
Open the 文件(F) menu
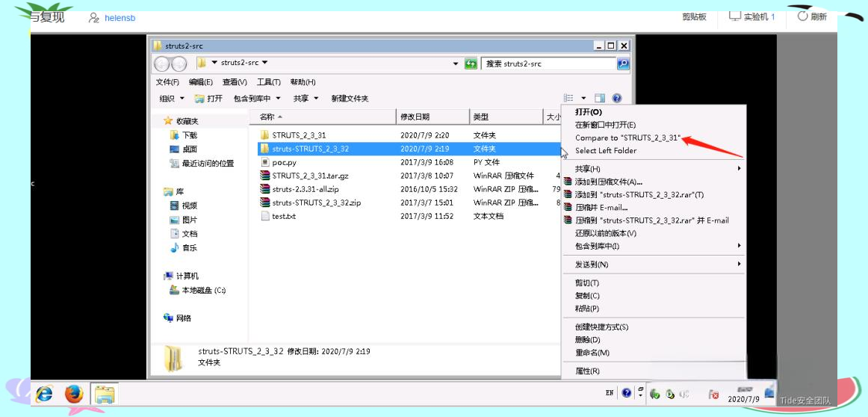pos(167,82)
